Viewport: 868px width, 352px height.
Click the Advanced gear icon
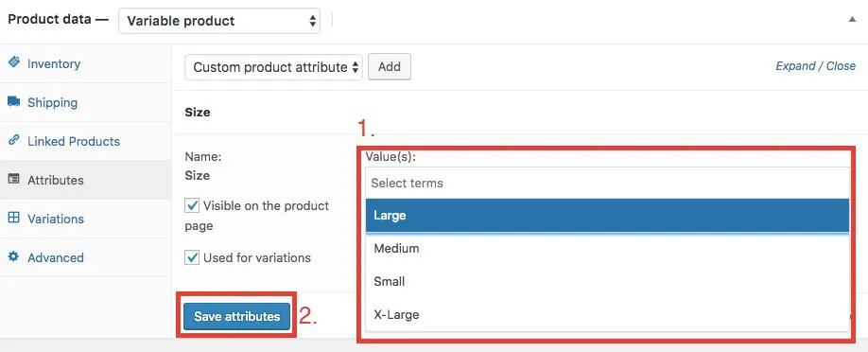pyautogui.click(x=14, y=256)
